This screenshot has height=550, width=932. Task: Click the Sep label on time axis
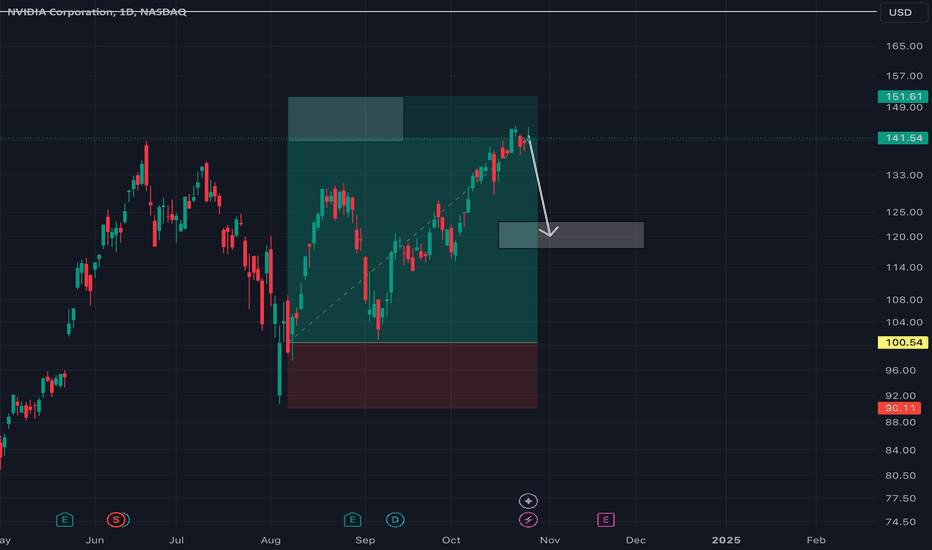pyautogui.click(x=365, y=540)
